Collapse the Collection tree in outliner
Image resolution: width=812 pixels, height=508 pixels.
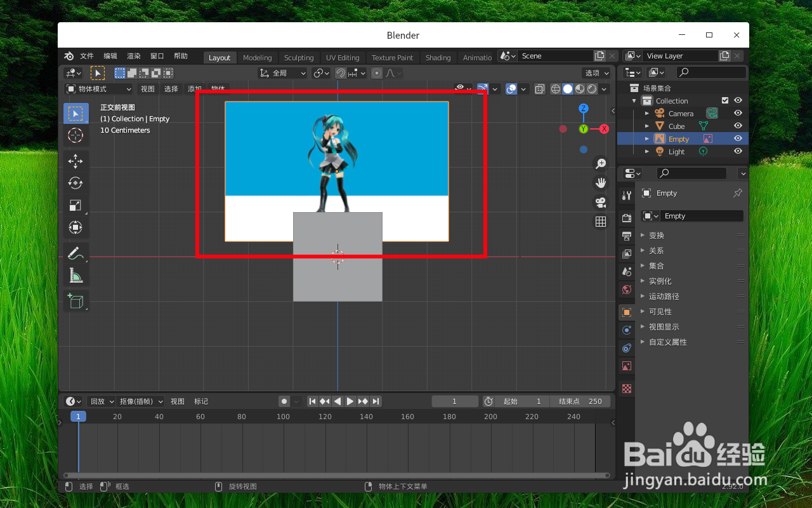pyautogui.click(x=634, y=100)
